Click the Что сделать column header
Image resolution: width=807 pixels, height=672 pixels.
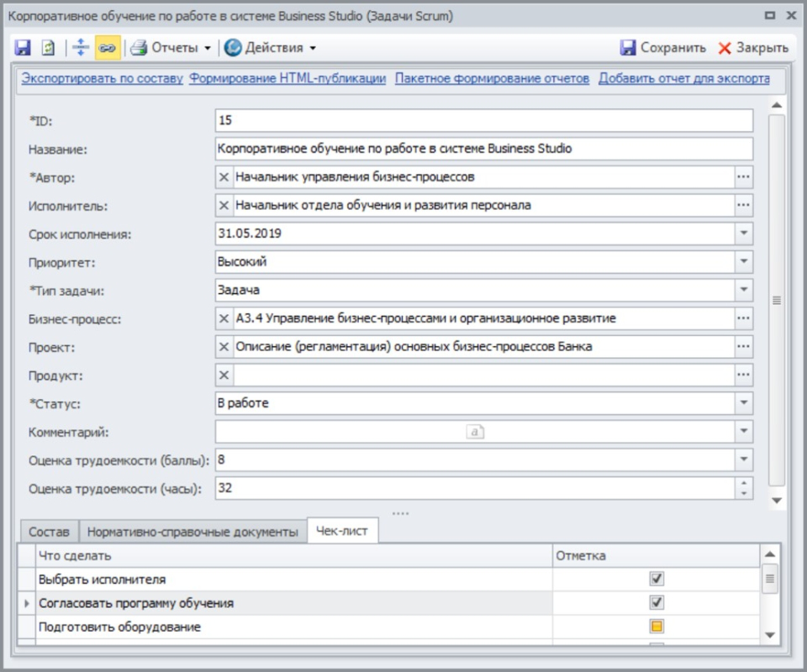point(294,556)
